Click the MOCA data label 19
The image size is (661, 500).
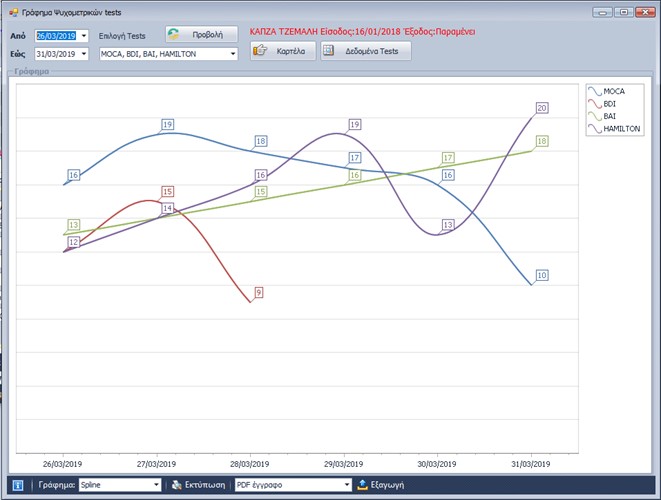point(168,125)
